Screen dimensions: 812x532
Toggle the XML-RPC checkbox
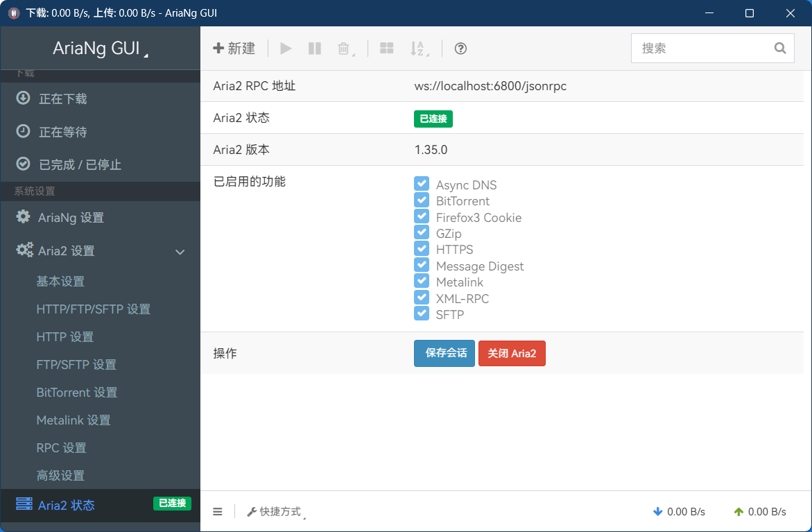click(x=422, y=297)
